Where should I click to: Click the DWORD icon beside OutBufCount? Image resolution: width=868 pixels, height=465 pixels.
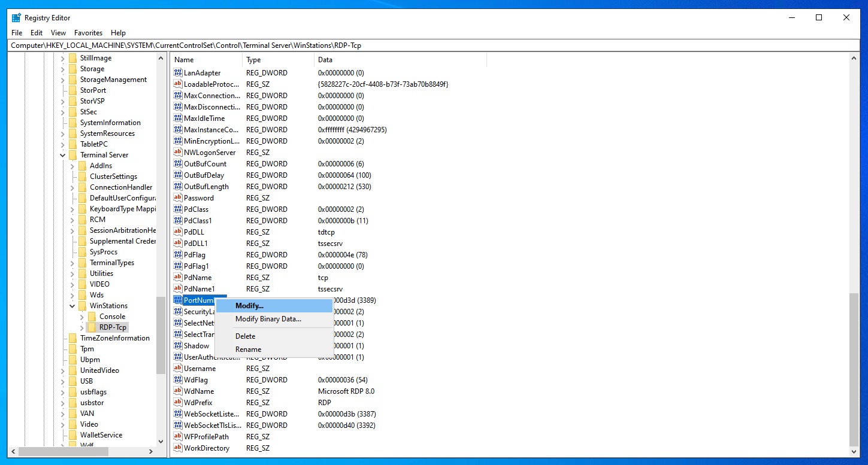tap(177, 164)
